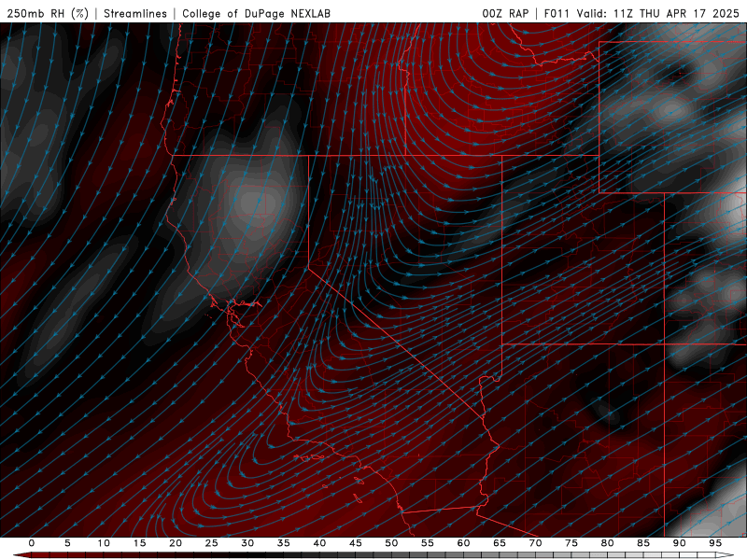Click the "40" label on the RH scale
Image resolution: width=747 pixels, height=560 pixels.
tap(319, 543)
